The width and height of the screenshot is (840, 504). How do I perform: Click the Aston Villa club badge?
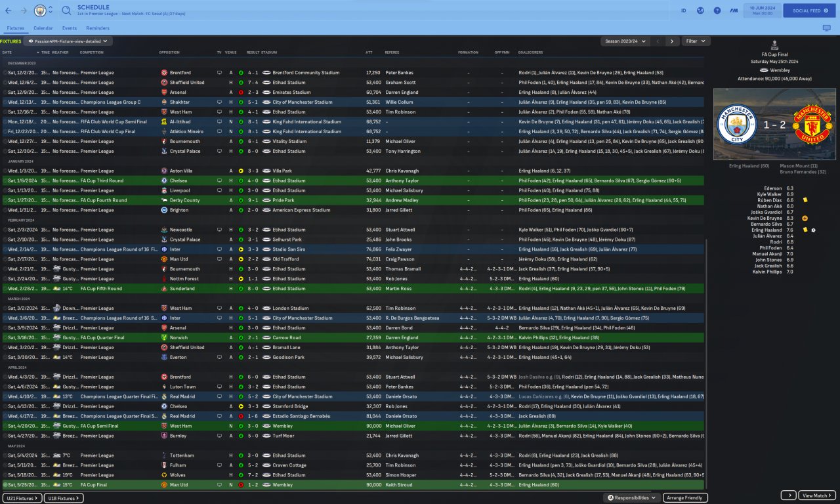pos(164,171)
